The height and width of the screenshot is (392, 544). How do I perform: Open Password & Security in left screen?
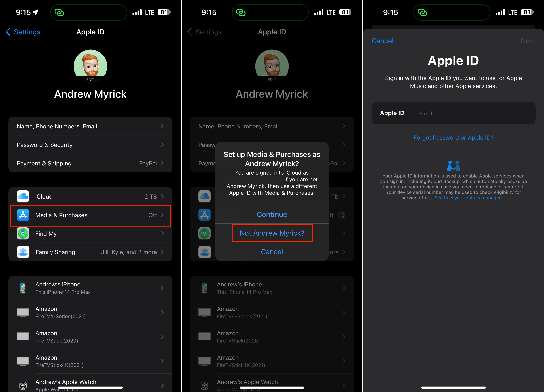[90, 145]
